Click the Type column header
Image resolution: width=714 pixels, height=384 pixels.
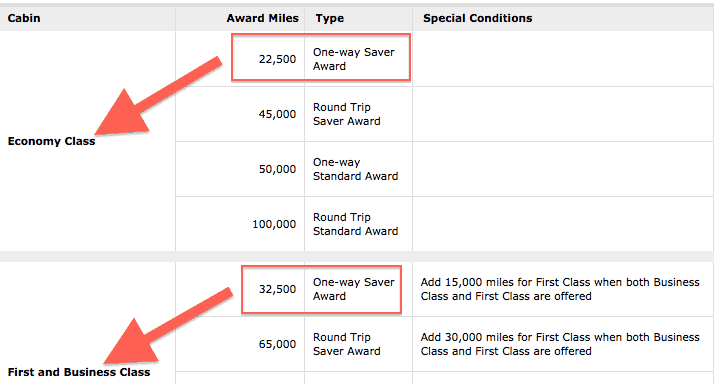coord(329,19)
